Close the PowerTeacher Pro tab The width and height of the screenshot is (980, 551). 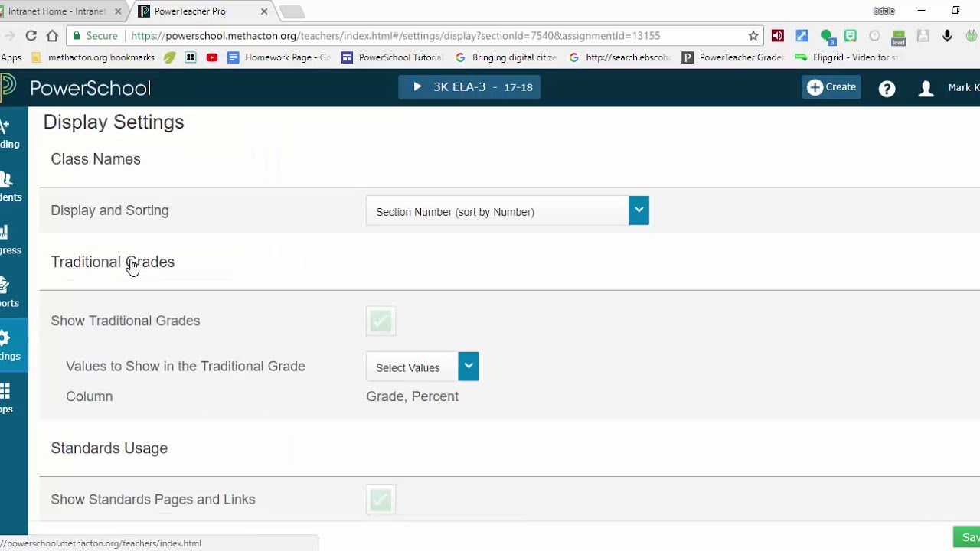tap(264, 11)
